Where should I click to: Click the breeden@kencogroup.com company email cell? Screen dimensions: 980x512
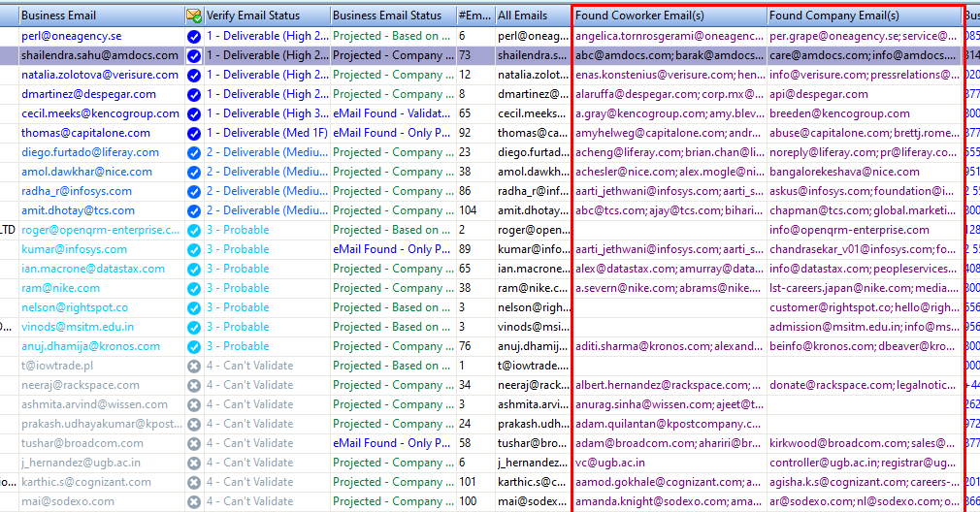pos(865,113)
